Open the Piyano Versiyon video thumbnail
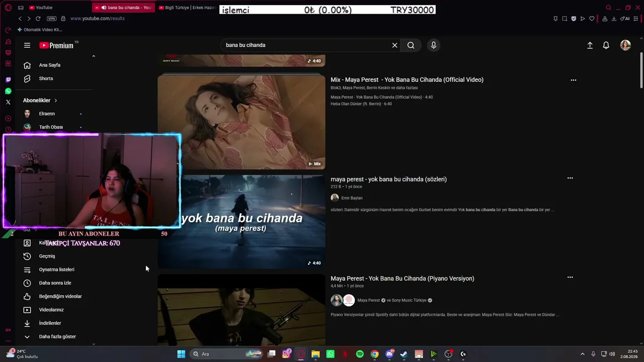Image resolution: width=644 pixels, height=362 pixels. 242,310
